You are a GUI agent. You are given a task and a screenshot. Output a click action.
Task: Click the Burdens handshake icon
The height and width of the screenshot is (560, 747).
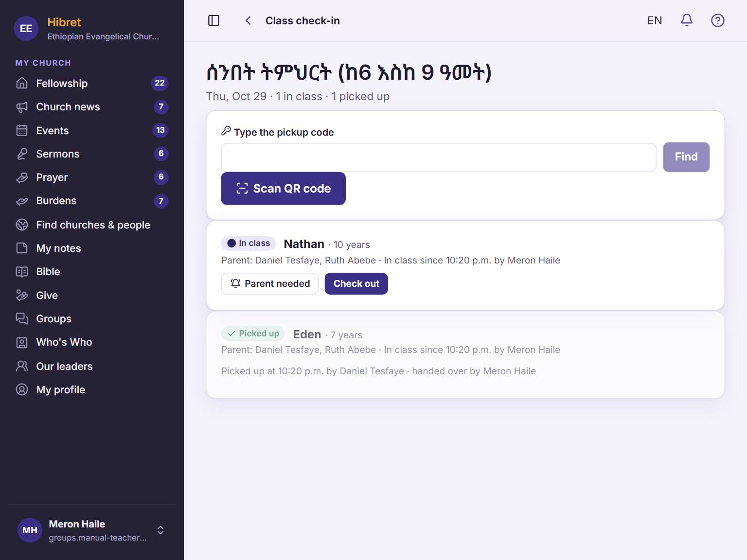(22, 201)
